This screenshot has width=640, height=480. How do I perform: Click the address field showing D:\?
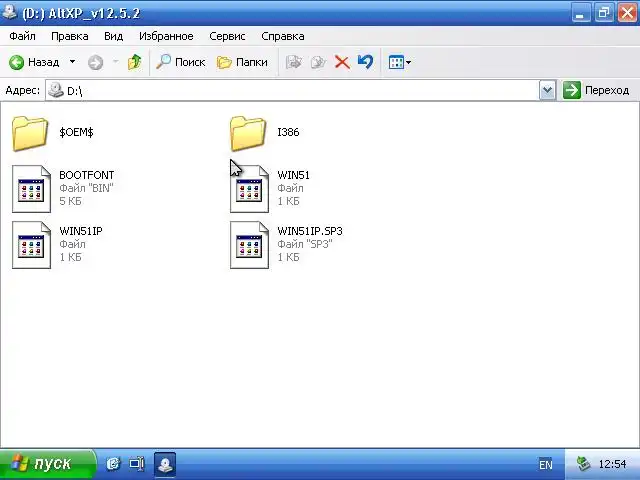(292, 91)
